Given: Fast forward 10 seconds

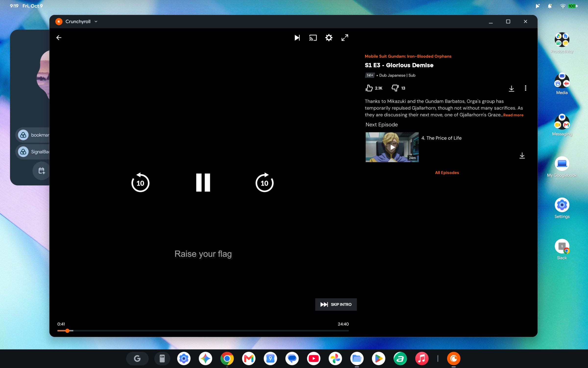Looking at the screenshot, I should pos(265,183).
